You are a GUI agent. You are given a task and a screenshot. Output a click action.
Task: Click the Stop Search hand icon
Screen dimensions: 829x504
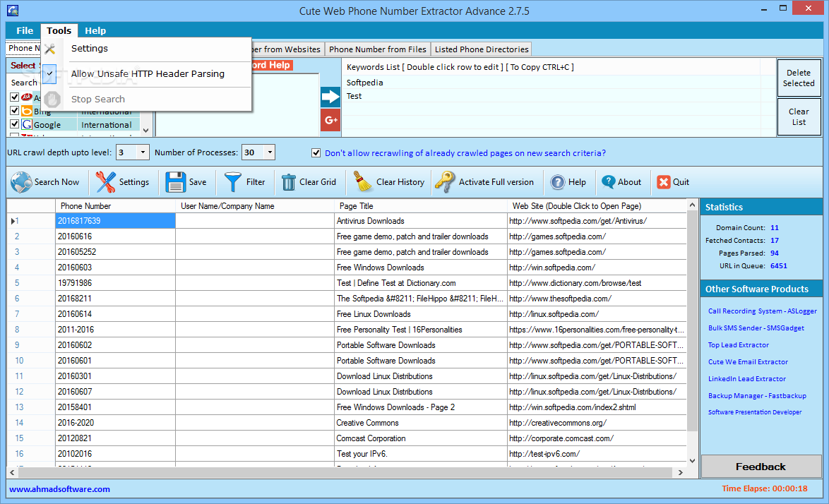pos(52,100)
